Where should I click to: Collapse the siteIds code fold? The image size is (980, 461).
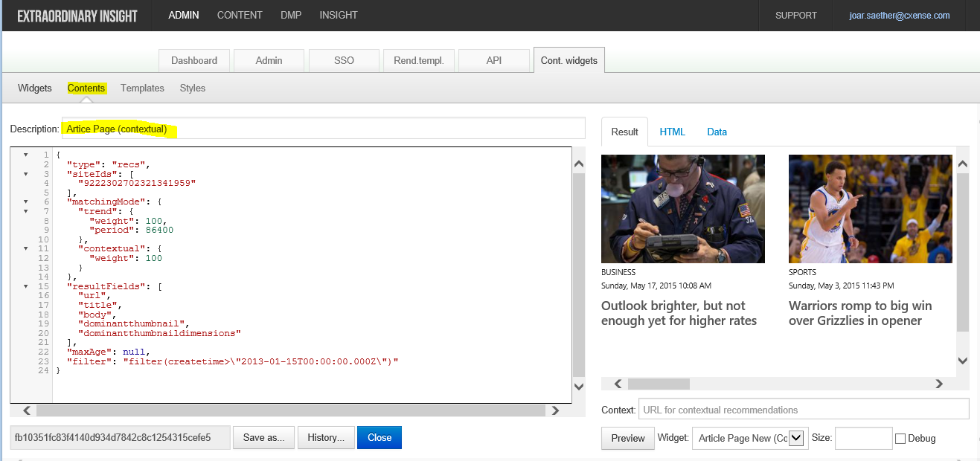[x=25, y=173]
